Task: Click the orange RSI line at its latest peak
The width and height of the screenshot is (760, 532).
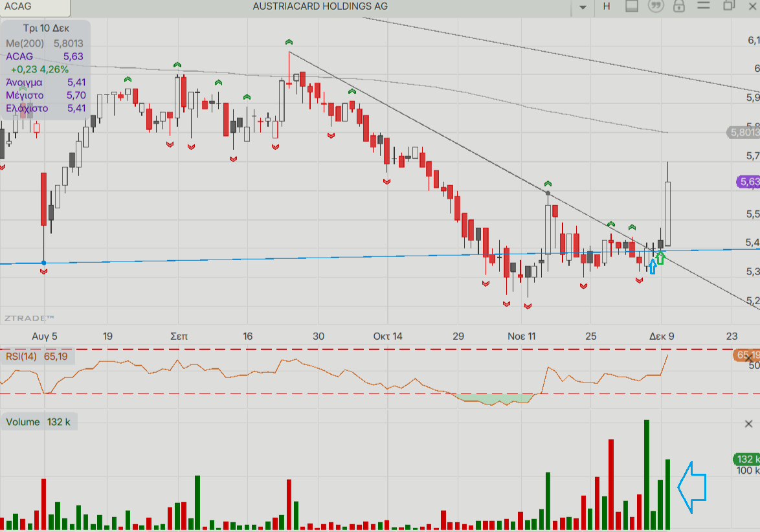Action: [667, 356]
